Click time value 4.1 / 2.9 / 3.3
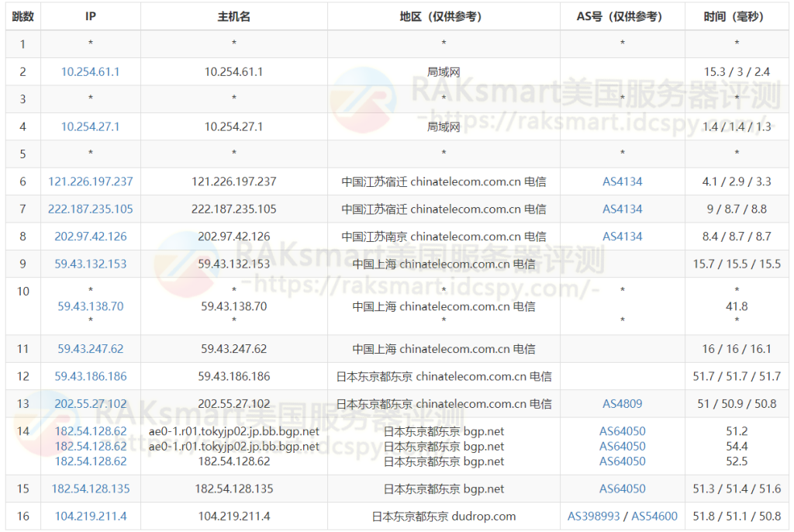Viewport: 794px width, 532px height. coord(737,181)
